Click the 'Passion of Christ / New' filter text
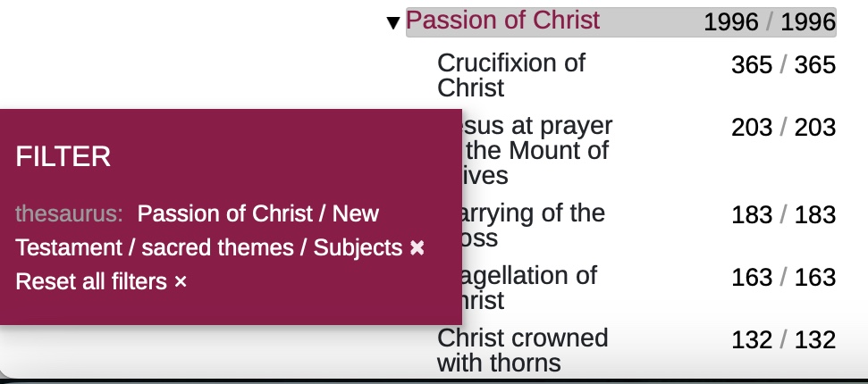The width and height of the screenshot is (868, 384). 258,214
